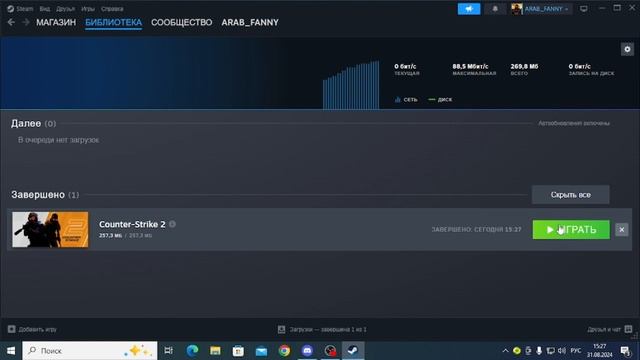Click the Автообновления включены text
Screen dimensions: 640x360
coord(573,123)
